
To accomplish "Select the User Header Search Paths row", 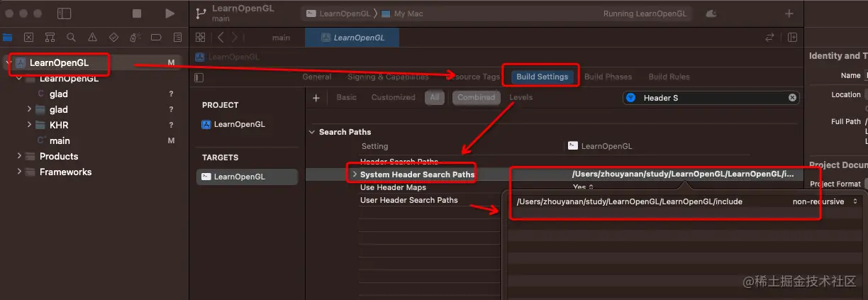I will click(409, 200).
